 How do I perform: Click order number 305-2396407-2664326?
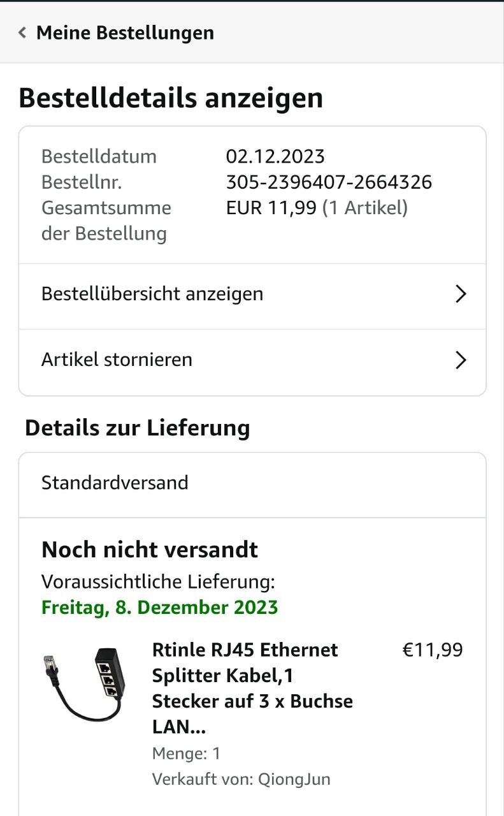[329, 182]
